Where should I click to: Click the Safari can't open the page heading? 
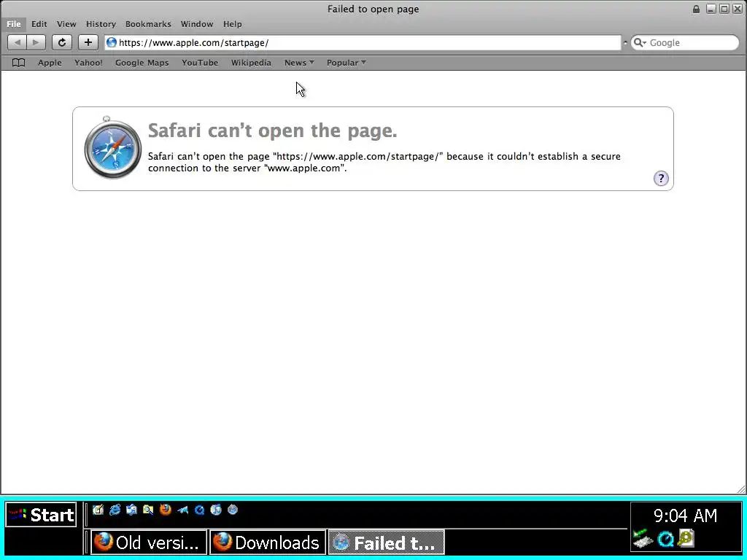(273, 131)
